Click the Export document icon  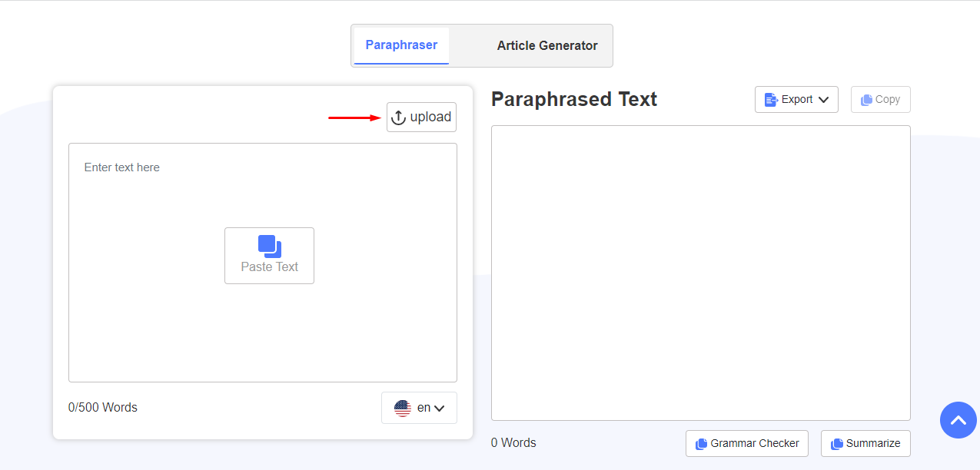(x=771, y=99)
